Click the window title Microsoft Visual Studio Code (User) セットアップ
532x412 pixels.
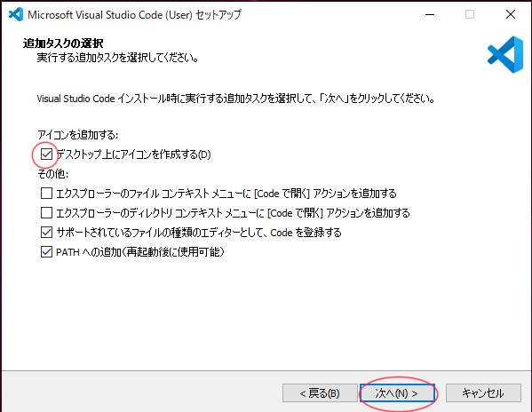pos(134,14)
